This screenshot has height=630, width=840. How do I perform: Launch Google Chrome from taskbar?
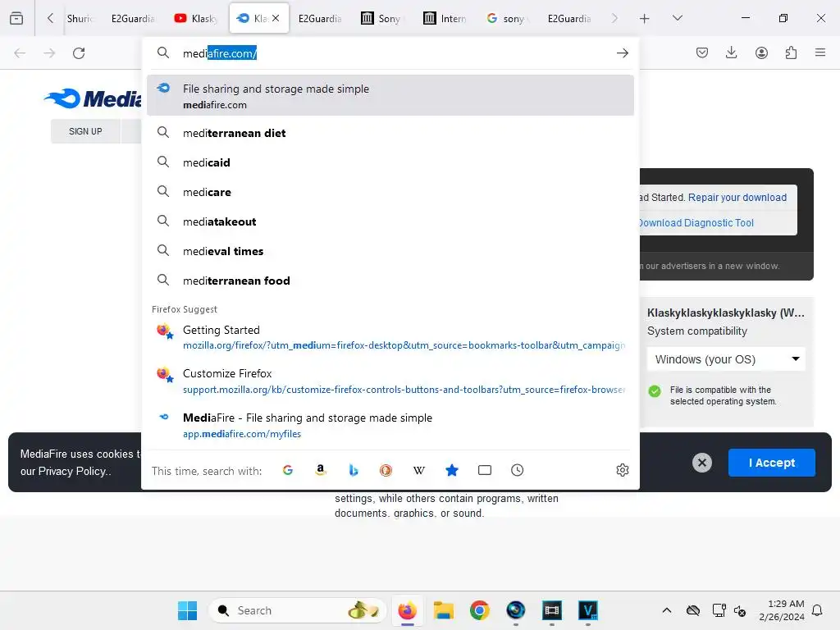point(479,610)
